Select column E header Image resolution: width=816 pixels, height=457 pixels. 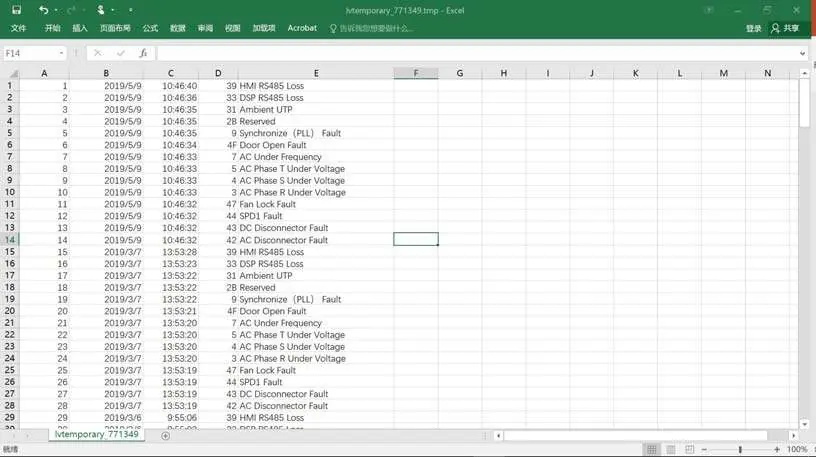[316, 73]
